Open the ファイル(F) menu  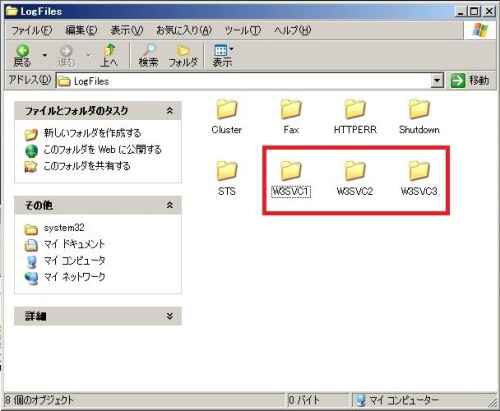[32, 30]
